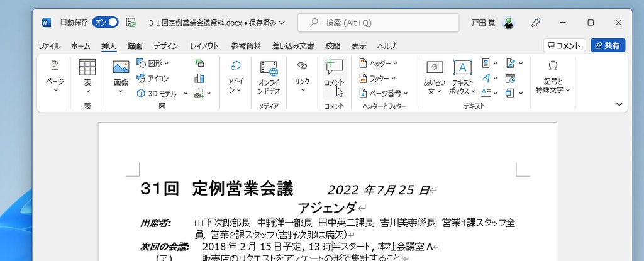The width and height of the screenshot is (644, 261).
Task: Switch to the 描画 tab
Action: click(x=135, y=46)
